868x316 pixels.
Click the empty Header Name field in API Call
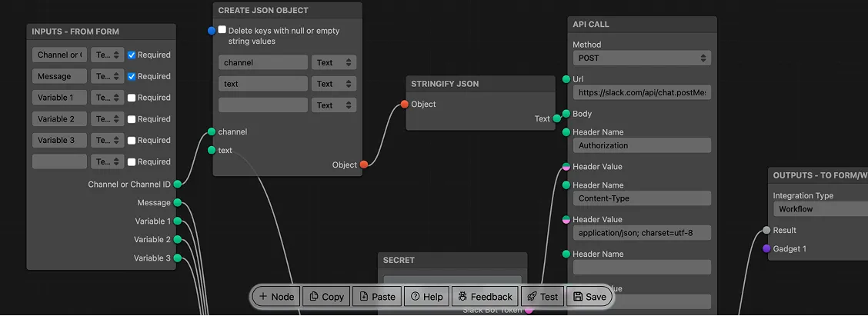click(x=642, y=268)
